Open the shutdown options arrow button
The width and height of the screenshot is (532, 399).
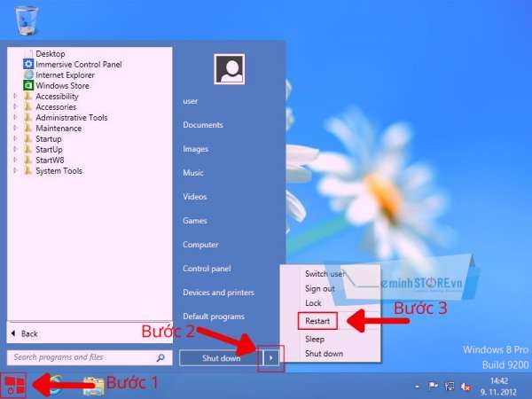(x=271, y=358)
